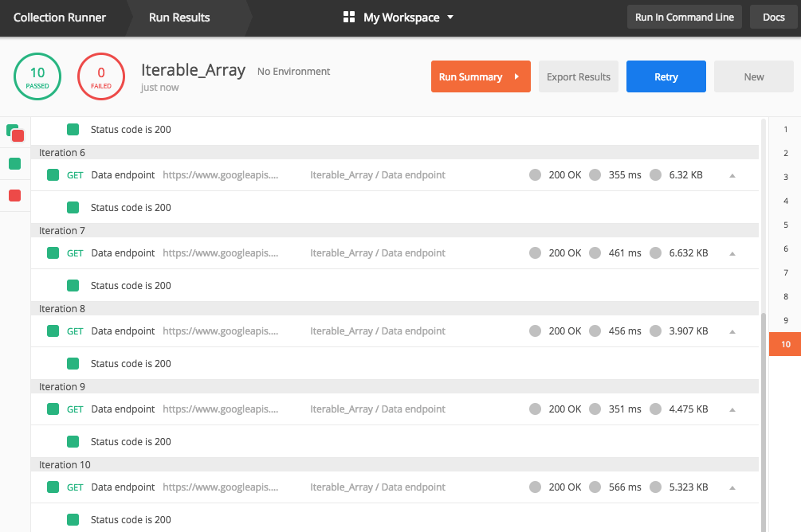The width and height of the screenshot is (801, 532).
Task: Collapse the Iteration 10 request row
Action: tap(732, 487)
